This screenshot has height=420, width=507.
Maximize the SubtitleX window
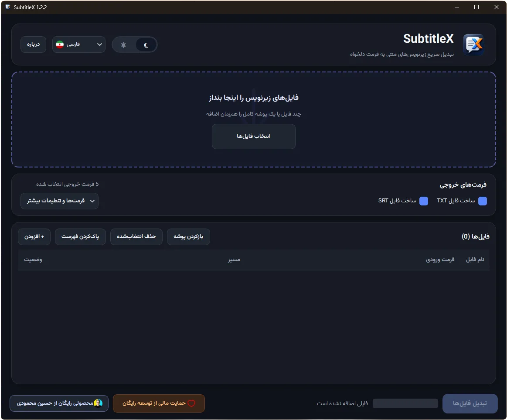[476, 7]
